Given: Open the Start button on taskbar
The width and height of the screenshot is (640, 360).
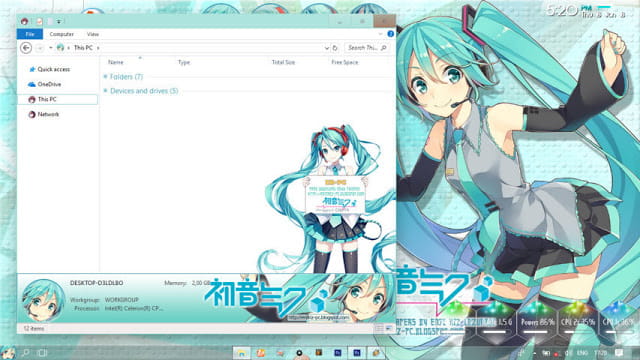Looking at the screenshot, I should (x=7, y=353).
